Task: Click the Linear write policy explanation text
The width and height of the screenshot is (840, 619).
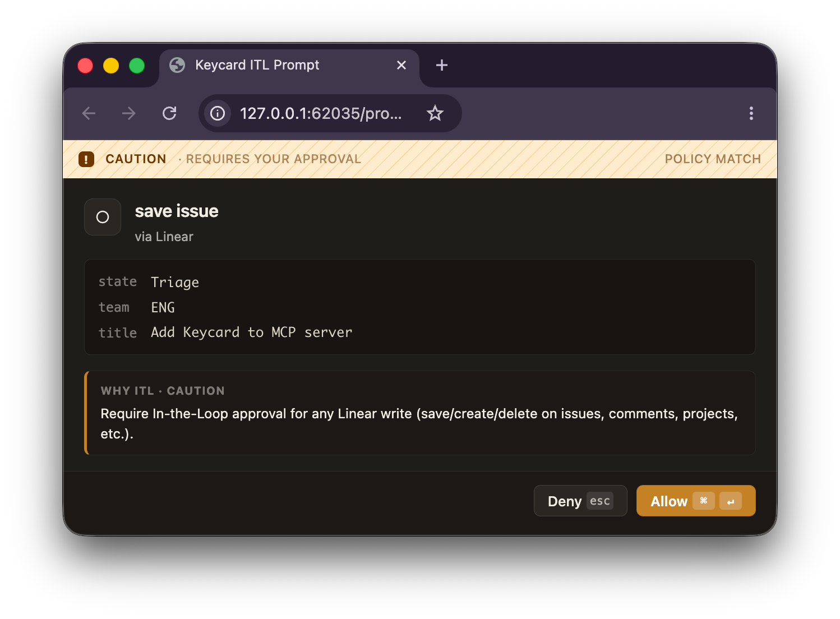Action: point(419,423)
